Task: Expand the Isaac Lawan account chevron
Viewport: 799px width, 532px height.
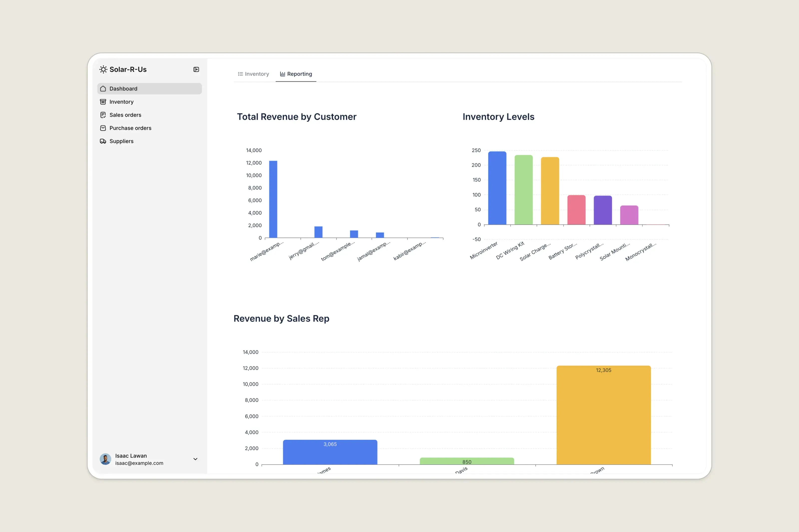Action: coord(195,459)
